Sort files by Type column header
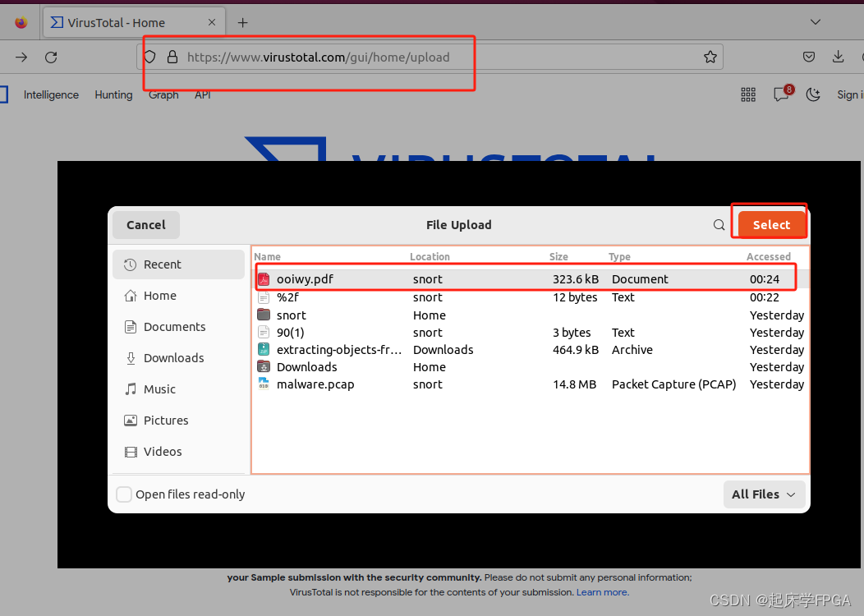This screenshot has height=616, width=864. [x=619, y=257]
